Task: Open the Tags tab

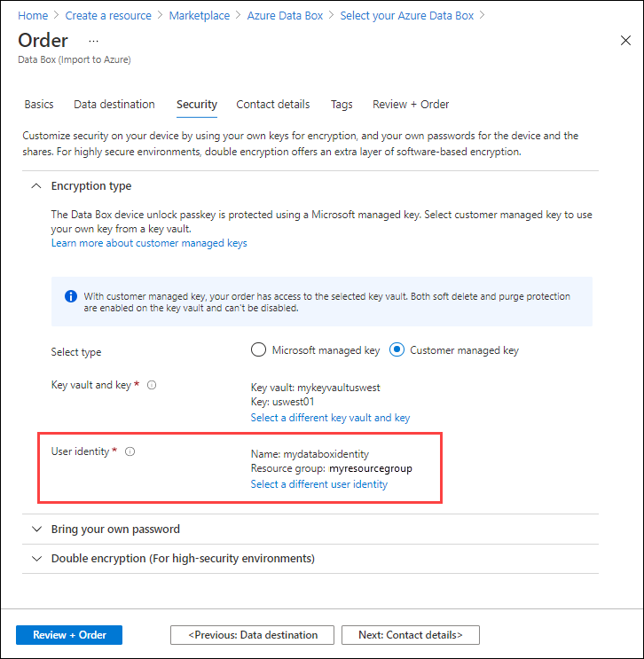Action: coord(342,105)
